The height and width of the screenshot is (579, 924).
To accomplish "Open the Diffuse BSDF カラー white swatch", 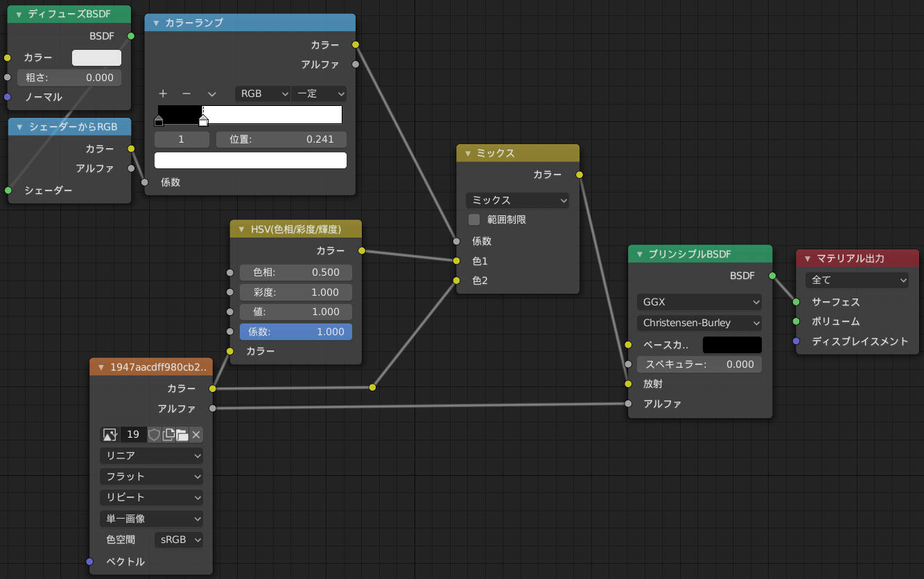I will click(x=96, y=57).
